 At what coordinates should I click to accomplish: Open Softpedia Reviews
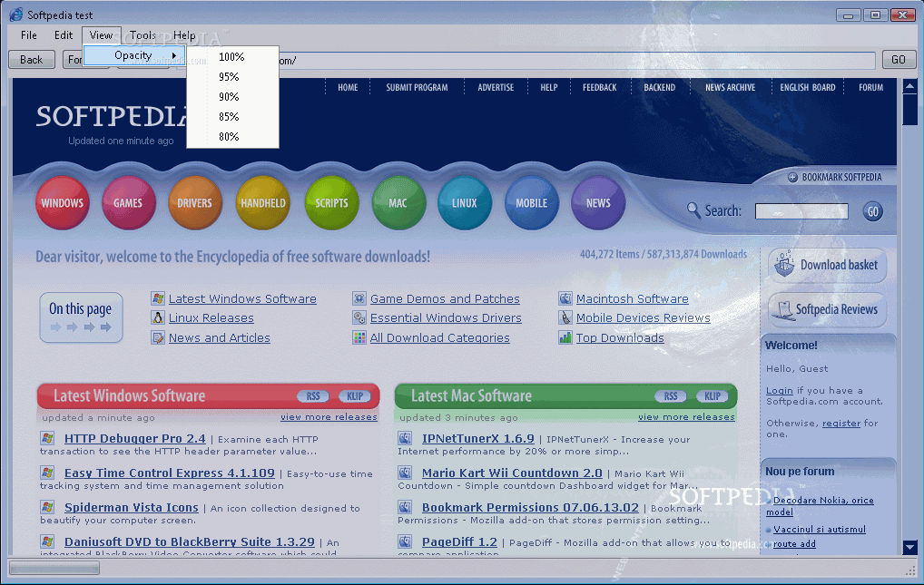pos(828,309)
